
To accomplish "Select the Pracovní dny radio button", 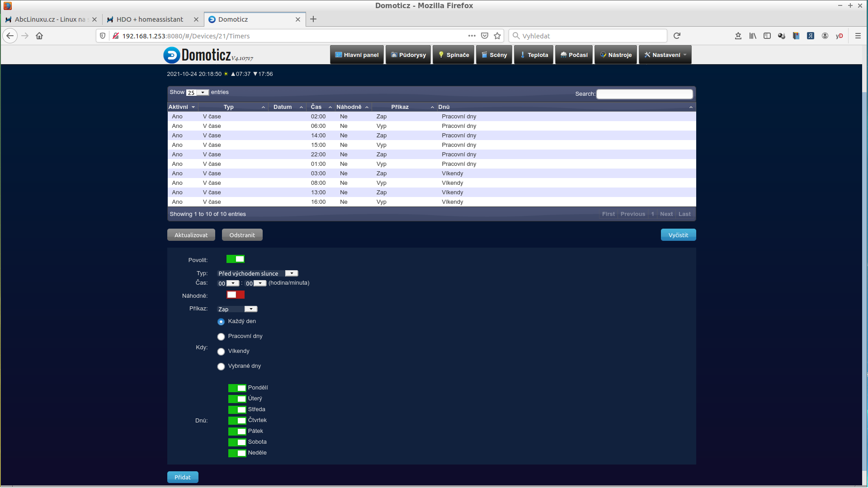I will coord(221,337).
